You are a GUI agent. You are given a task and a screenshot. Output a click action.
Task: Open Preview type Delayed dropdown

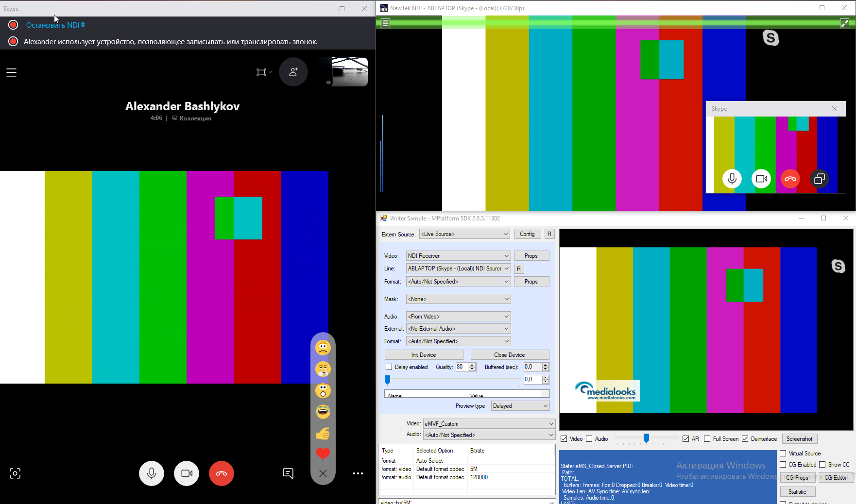point(520,406)
